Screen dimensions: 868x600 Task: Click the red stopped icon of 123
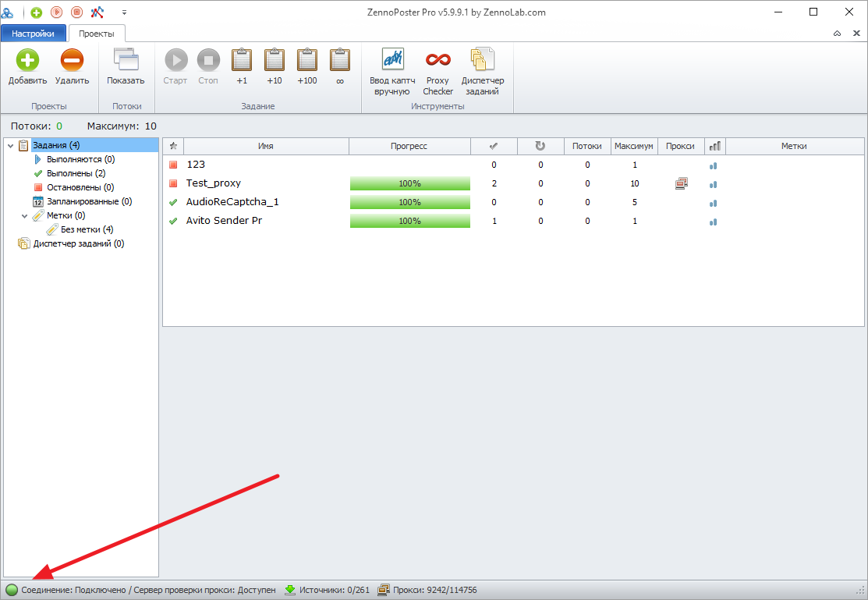(x=173, y=165)
